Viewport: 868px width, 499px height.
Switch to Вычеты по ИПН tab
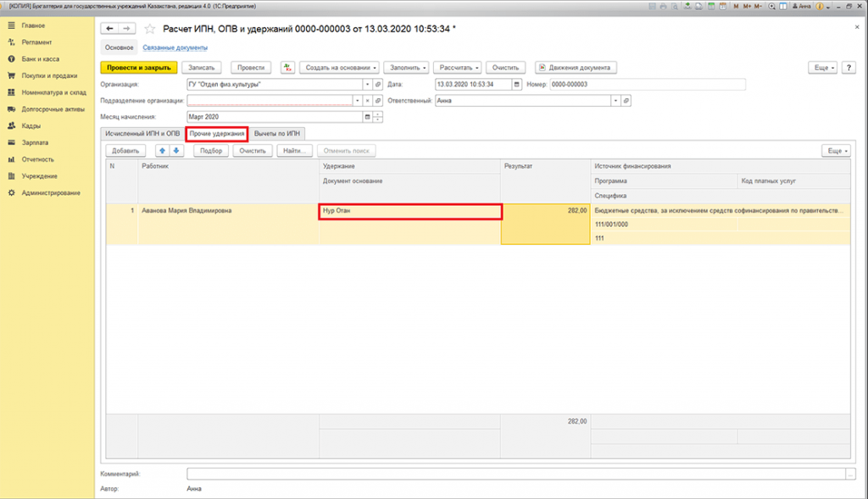point(276,134)
